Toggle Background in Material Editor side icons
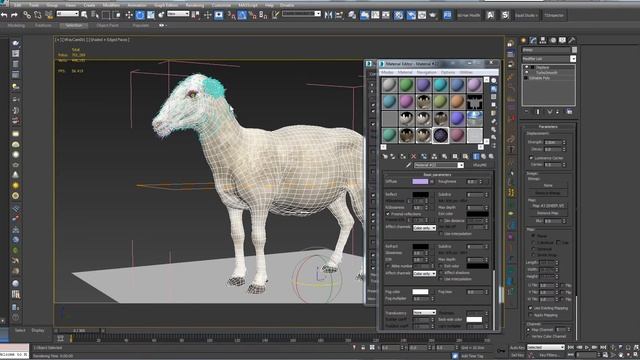 click(x=494, y=97)
